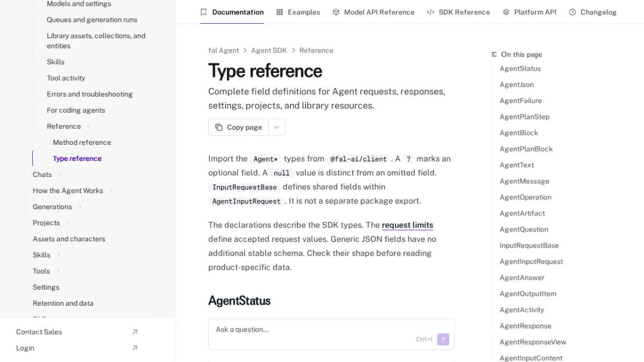
Task: Click the send arrow in Ask a question box
Action: [x=443, y=339]
